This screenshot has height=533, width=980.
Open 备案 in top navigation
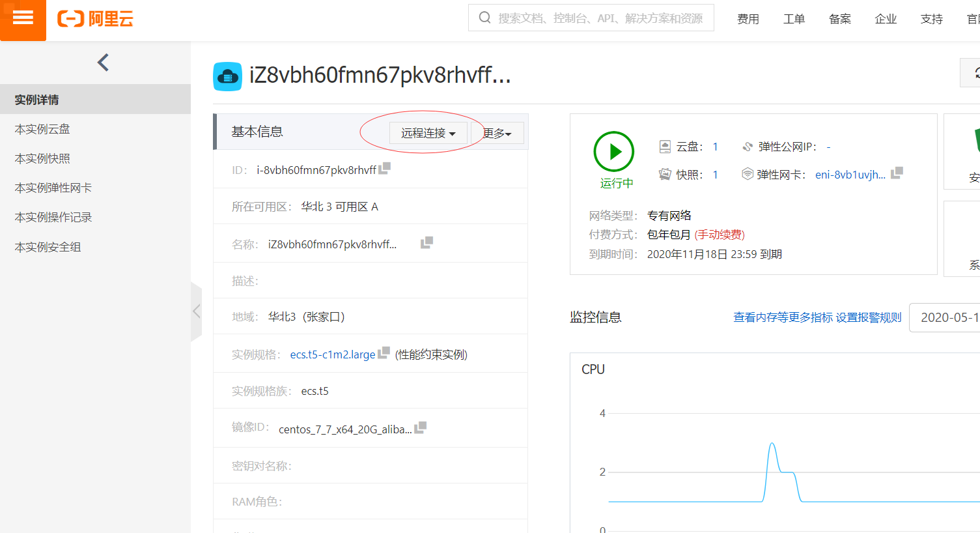[840, 19]
